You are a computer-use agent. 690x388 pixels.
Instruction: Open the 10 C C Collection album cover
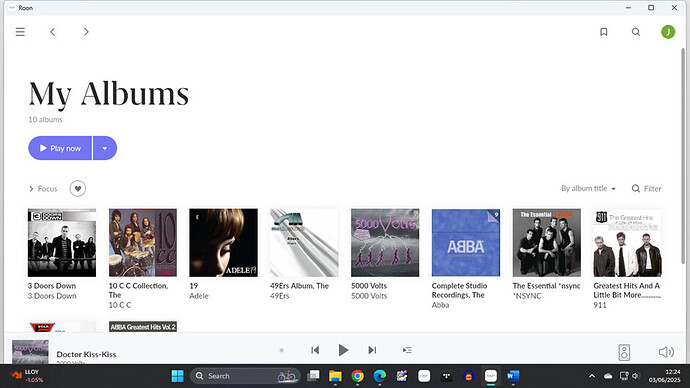pos(143,243)
